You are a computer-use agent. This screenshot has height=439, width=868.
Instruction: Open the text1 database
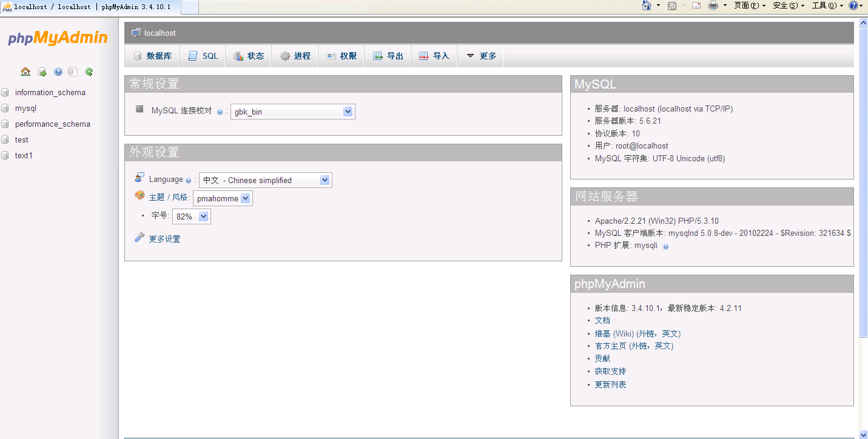pos(24,156)
